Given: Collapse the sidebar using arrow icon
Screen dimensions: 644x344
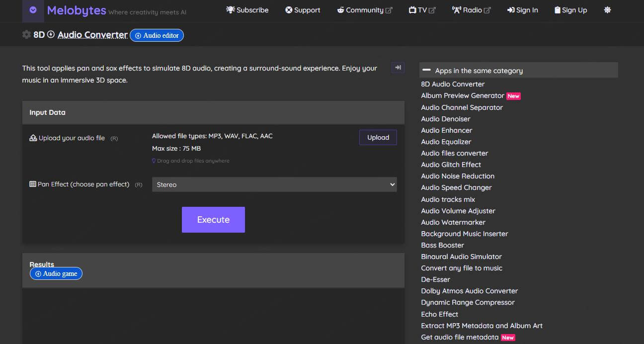Looking at the screenshot, I should [x=398, y=68].
